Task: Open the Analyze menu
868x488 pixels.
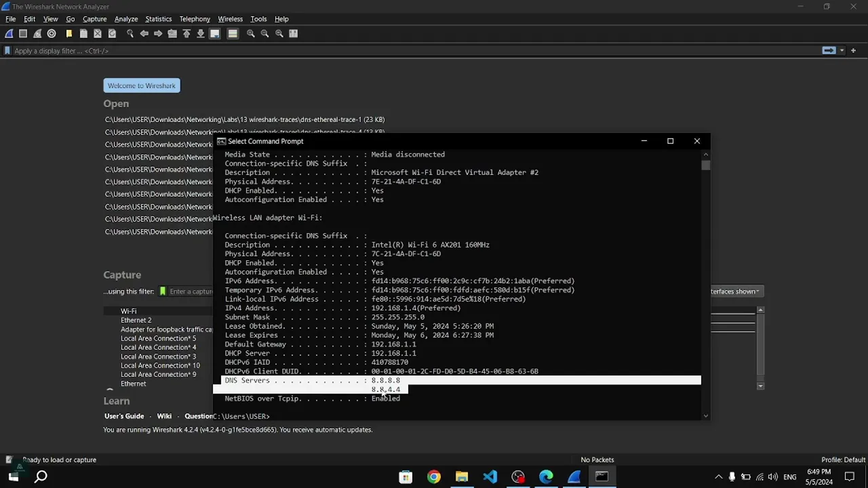Action: click(x=126, y=19)
